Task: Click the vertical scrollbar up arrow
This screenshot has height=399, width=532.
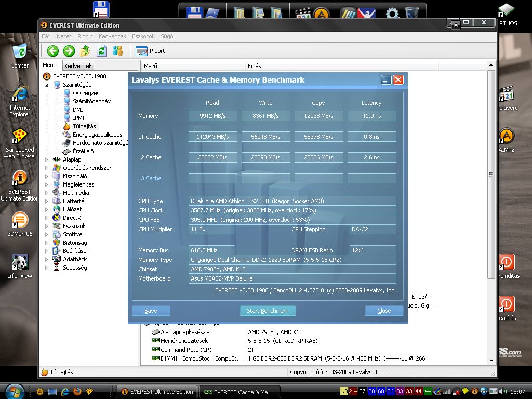Action: pyautogui.click(x=491, y=65)
